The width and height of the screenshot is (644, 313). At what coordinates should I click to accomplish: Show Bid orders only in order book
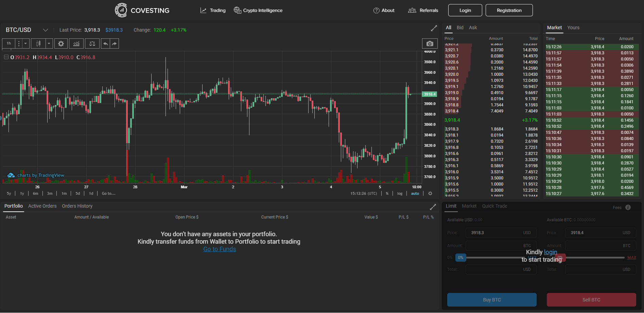[x=460, y=28]
